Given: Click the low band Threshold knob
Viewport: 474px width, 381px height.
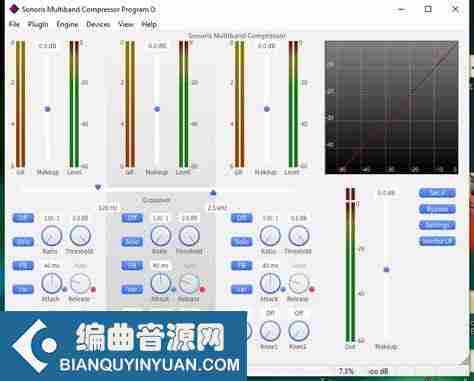Looking at the screenshot, I should point(80,236).
